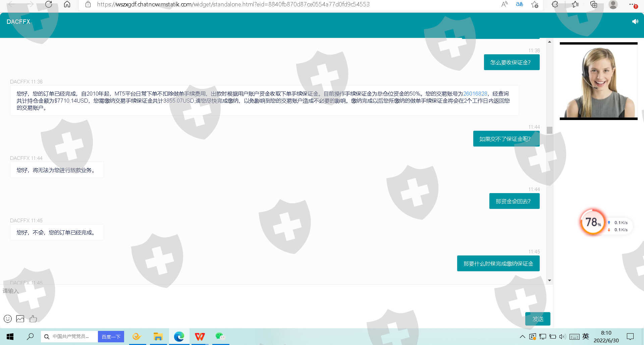Click the reply 您好,不会,您的订单已经完成。
The height and width of the screenshot is (345, 644).
click(x=57, y=232)
